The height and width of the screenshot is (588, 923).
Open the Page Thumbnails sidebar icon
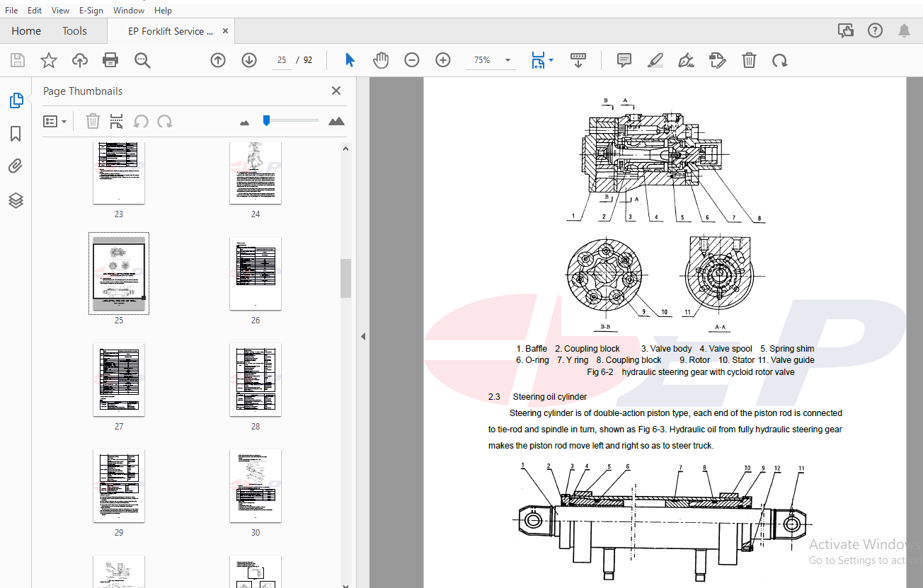16,100
